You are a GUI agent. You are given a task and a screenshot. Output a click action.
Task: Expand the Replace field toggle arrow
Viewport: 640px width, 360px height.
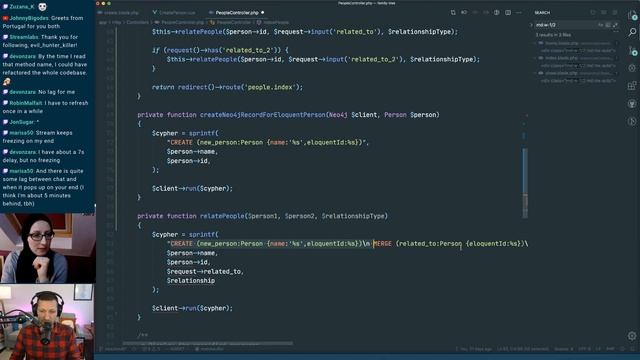(531, 25)
